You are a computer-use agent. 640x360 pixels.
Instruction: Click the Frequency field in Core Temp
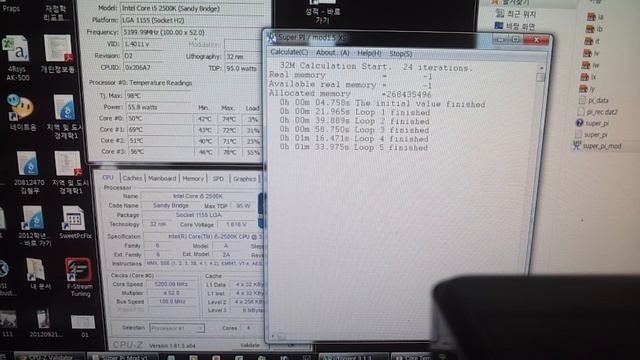coord(192,32)
